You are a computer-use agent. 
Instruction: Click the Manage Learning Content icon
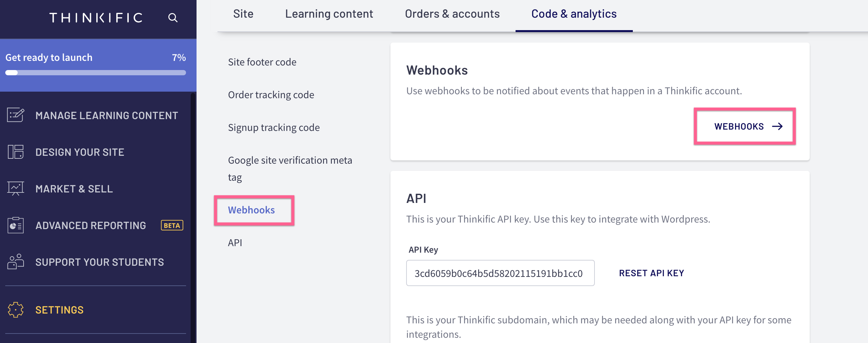[15, 115]
